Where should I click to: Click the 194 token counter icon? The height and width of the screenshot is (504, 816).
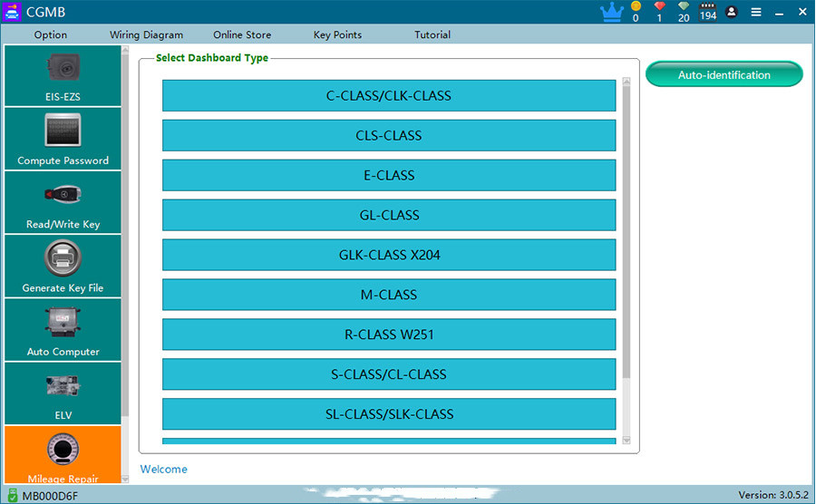coord(708,12)
